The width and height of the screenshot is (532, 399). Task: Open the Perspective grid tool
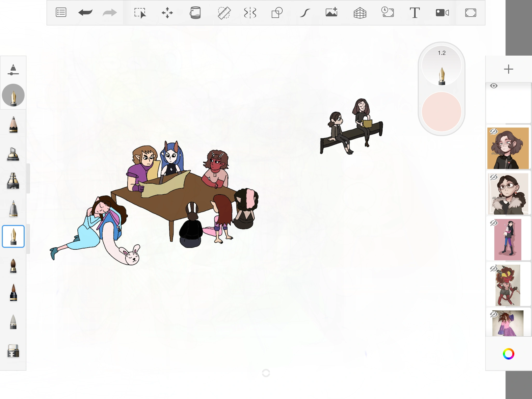(360, 13)
